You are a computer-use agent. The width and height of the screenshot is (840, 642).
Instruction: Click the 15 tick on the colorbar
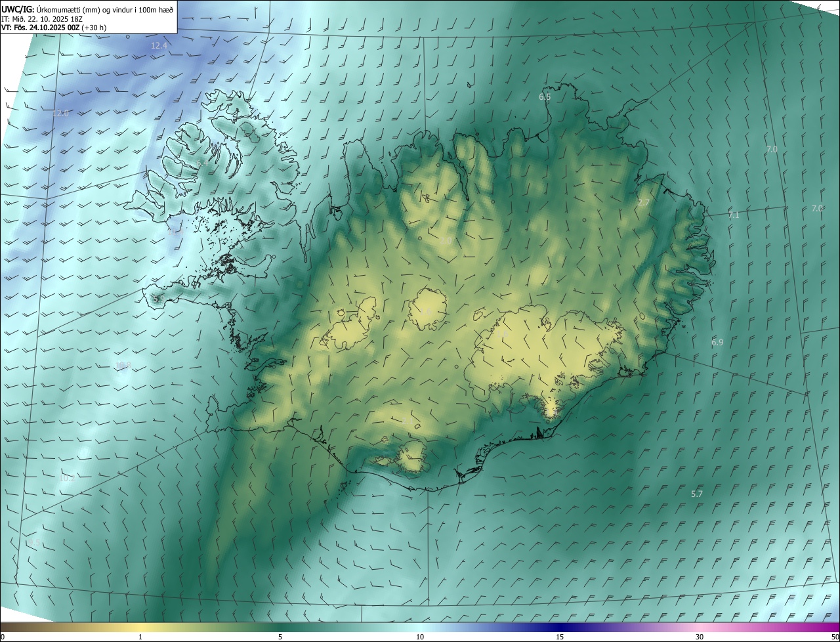click(560, 637)
